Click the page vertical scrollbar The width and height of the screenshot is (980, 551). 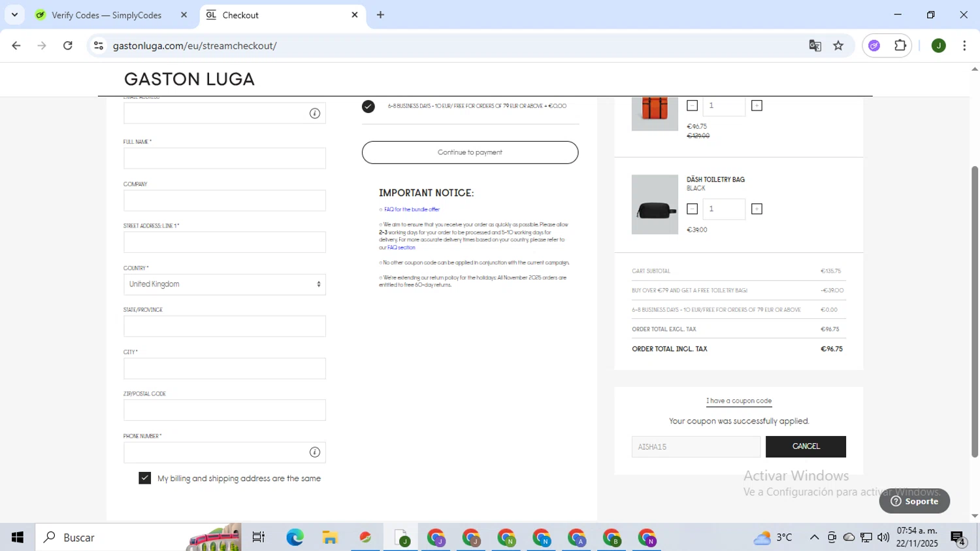tap(975, 311)
